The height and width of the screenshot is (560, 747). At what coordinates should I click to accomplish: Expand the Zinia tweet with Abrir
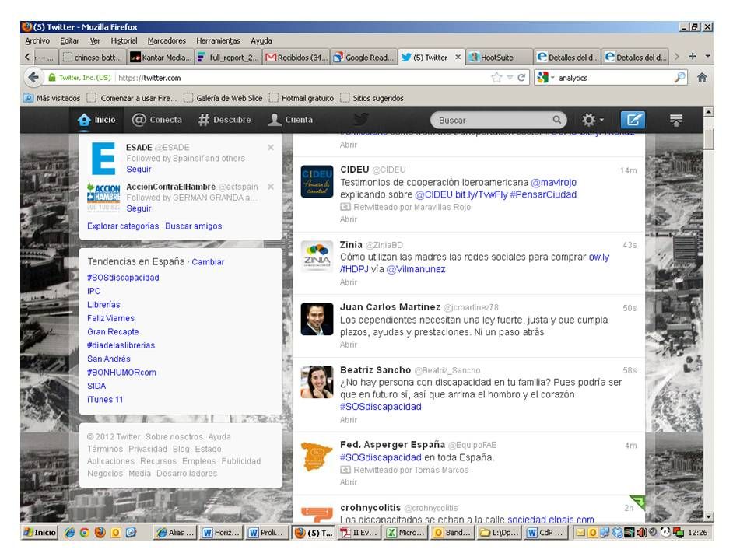(x=349, y=282)
